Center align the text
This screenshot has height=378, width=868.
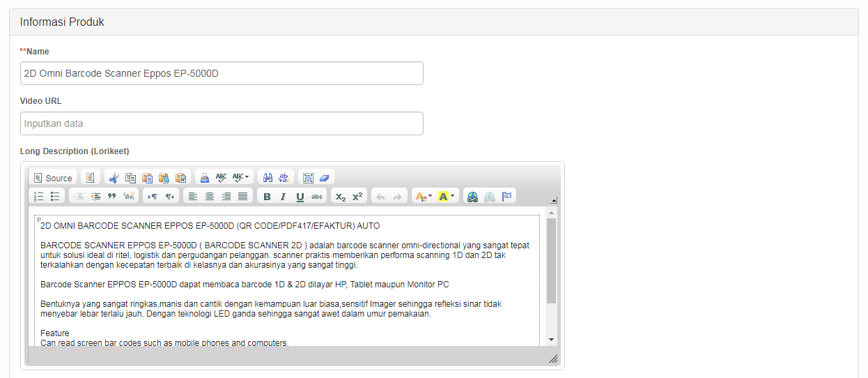point(210,197)
